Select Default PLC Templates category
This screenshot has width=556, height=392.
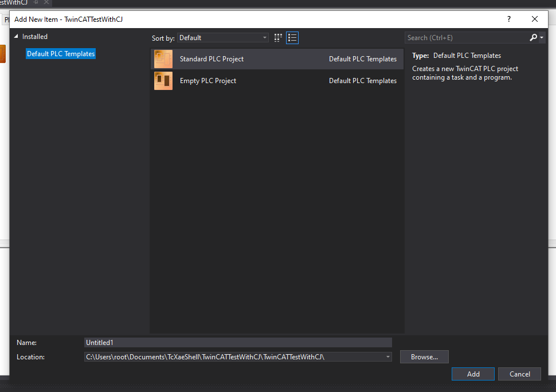tap(61, 54)
